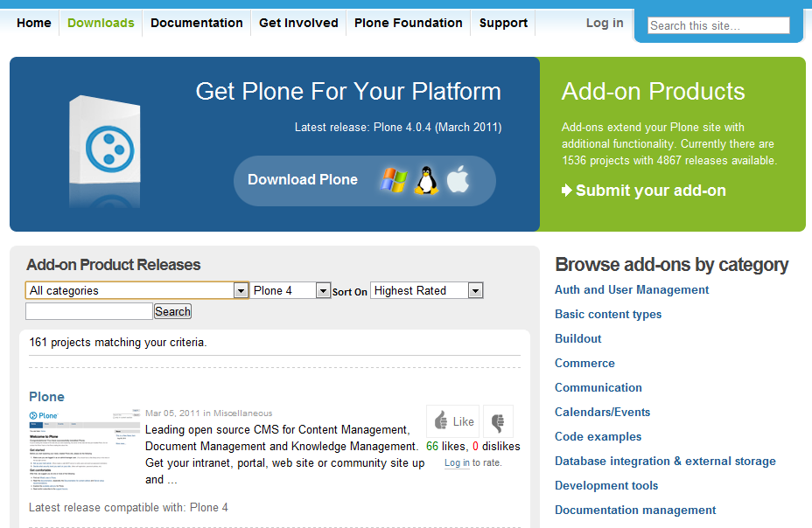Click 'Latest release: Plone 4.0.4 (March 2011)' text
This screenshot has height=528, width=812.
(398, 128)
